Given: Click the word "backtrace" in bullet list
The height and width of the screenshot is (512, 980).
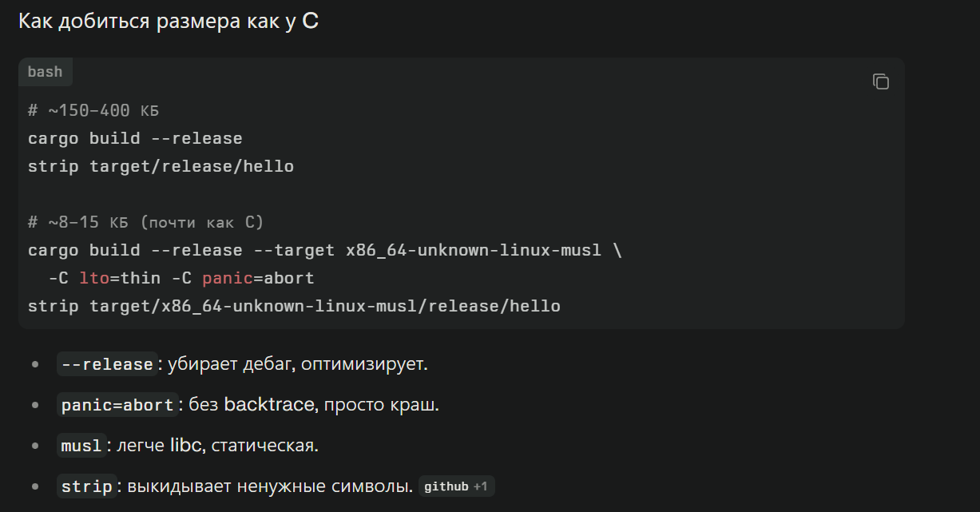Looking at the screenshot, I should pos(269,405).
